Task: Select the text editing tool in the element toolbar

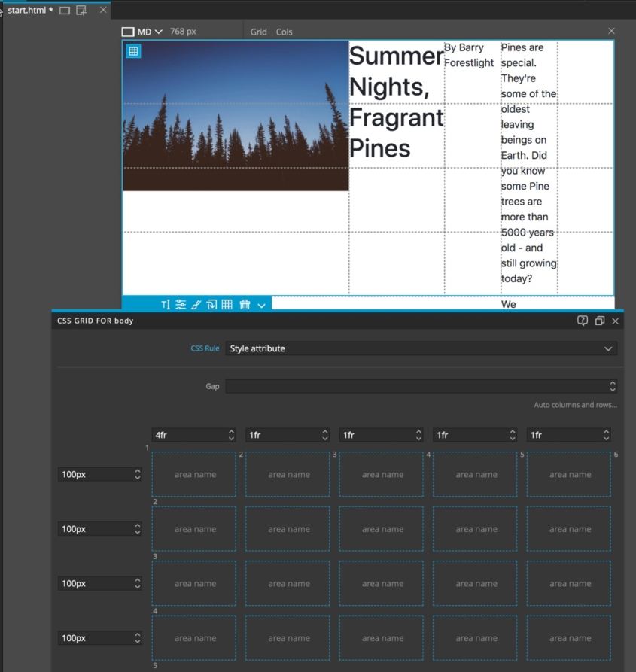Action: [165, 305]
